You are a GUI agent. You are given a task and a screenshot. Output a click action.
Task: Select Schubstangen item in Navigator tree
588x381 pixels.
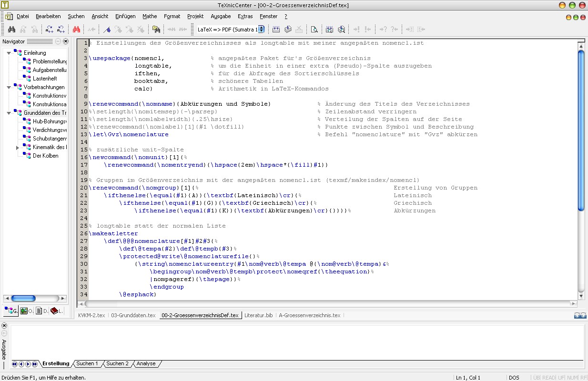click(x=50, y=139)
